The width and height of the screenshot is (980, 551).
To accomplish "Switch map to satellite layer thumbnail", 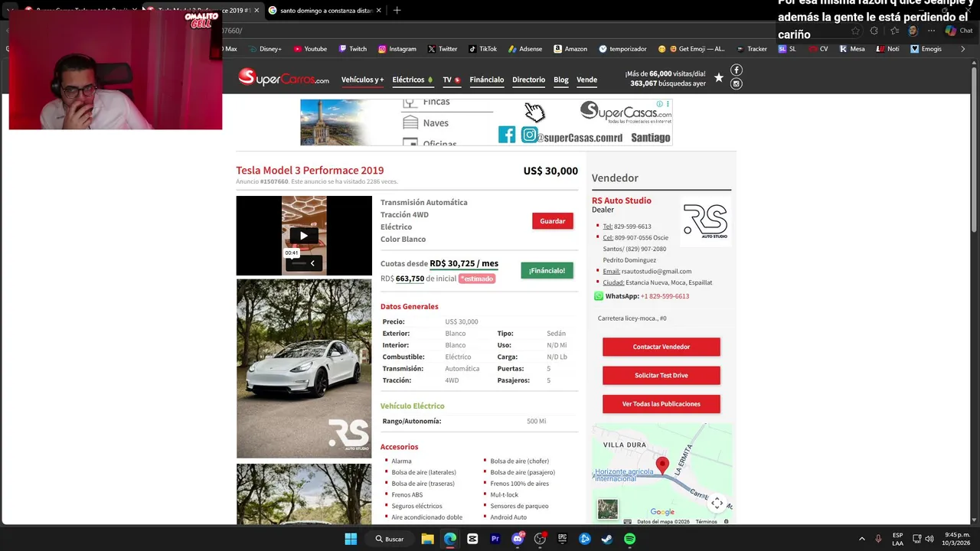I will [608, 509].
